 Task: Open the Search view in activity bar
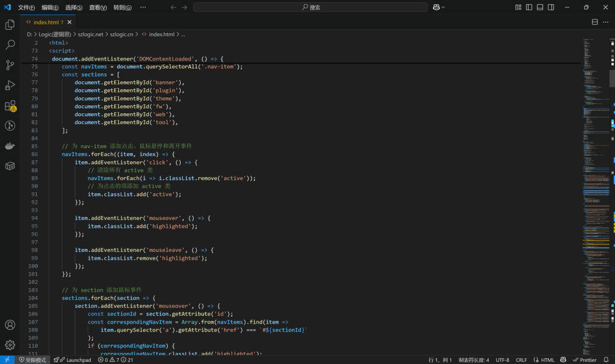tap(10, 45)
